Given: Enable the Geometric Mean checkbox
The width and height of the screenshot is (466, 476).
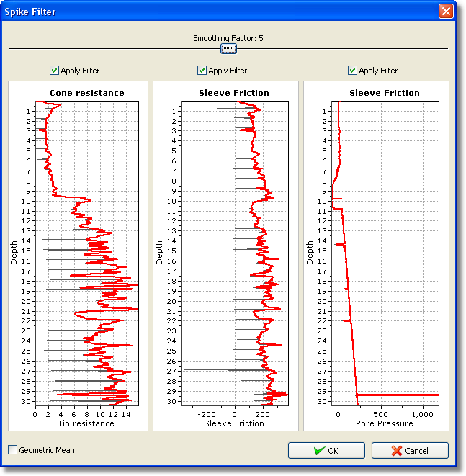Looking at the screenshot, I should pyautogui.click(x=12, y=450).
